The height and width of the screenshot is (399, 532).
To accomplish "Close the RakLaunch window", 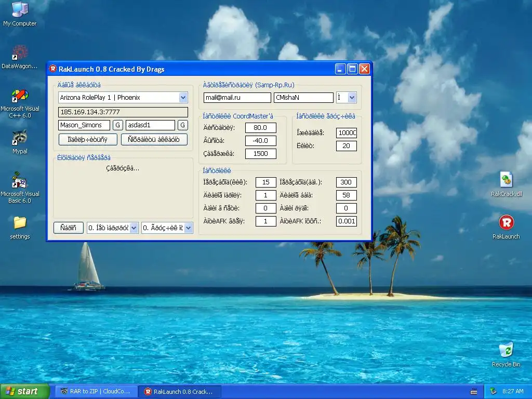I will pyautogui.click(x=364, y=69).
